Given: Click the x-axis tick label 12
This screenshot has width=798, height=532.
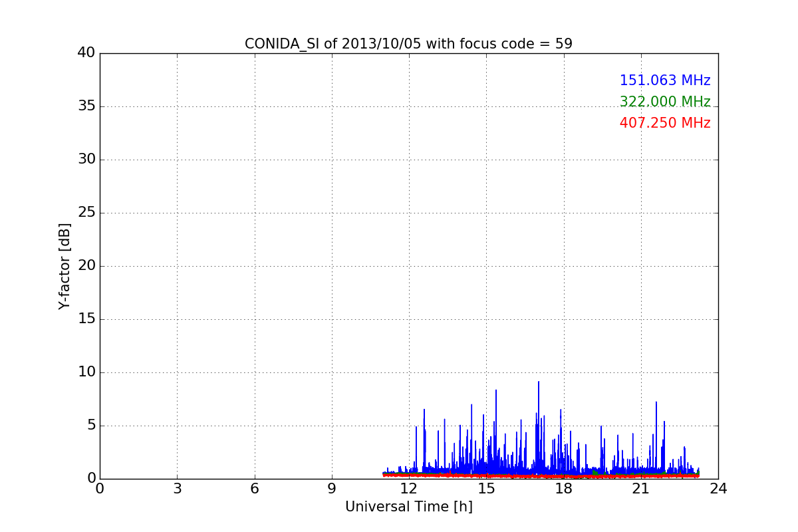Looking at the screenshot, I should point(409,489).
